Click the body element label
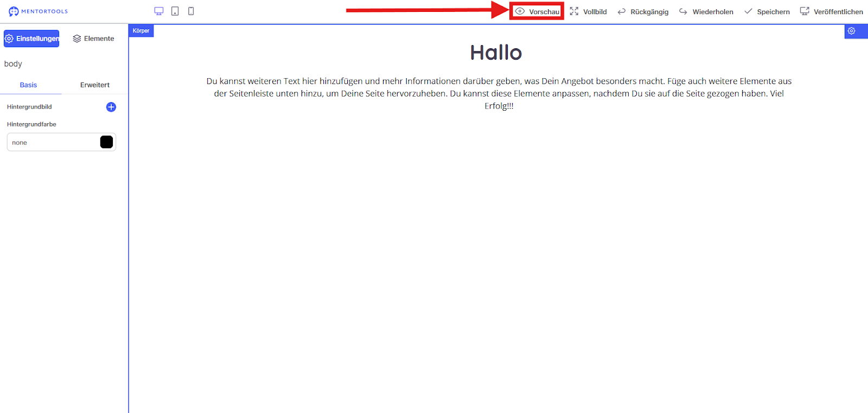Viewport: 868px width, 413px height. click(13, 63)
